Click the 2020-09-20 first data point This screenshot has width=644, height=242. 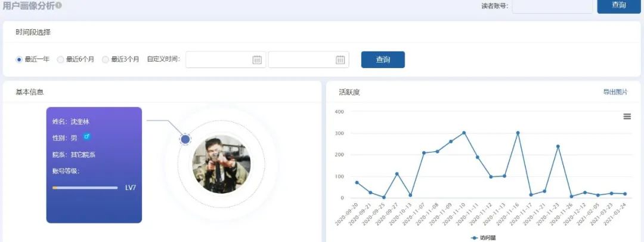point(357,182)
